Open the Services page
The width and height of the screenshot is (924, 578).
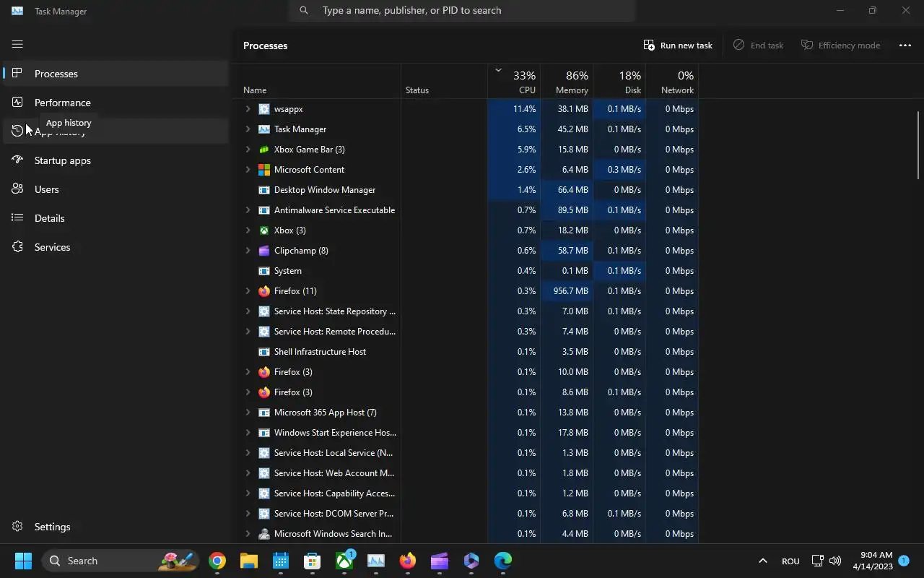[x=115, y=247]
